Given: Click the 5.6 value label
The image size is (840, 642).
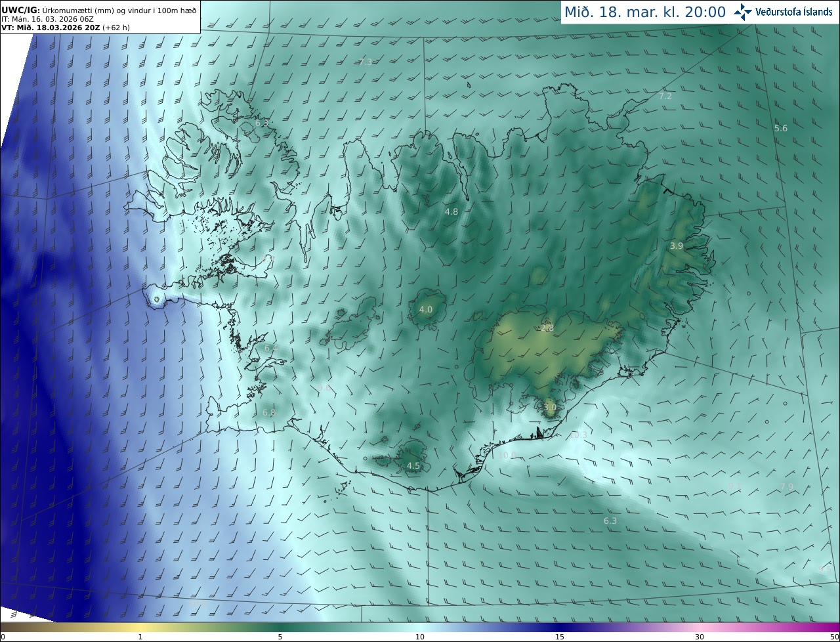Looking at the screenshot, I should pyautogui.click(x=781, y=128).
